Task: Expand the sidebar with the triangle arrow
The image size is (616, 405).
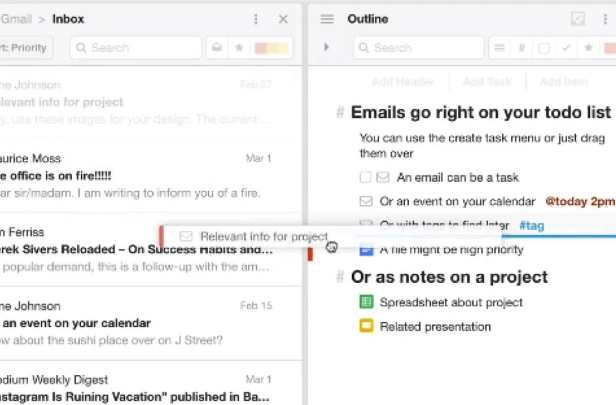Action: [x=326, y=47]
